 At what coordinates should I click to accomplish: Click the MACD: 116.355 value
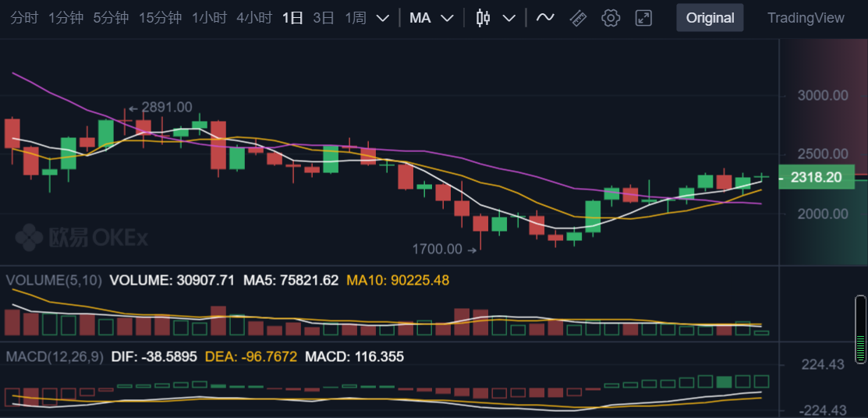(354, 356)
